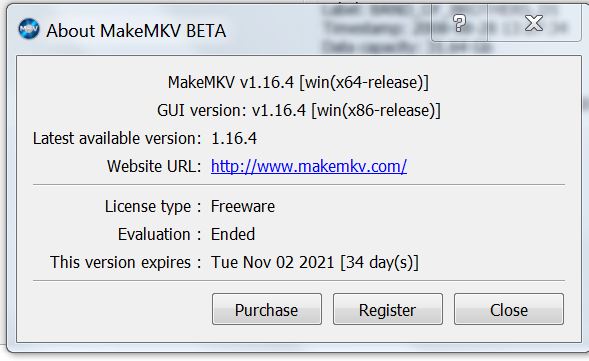The height and width of the screenshot is (361, 589).
Task: Click the Register button
Action: click(x=388, y=309)
